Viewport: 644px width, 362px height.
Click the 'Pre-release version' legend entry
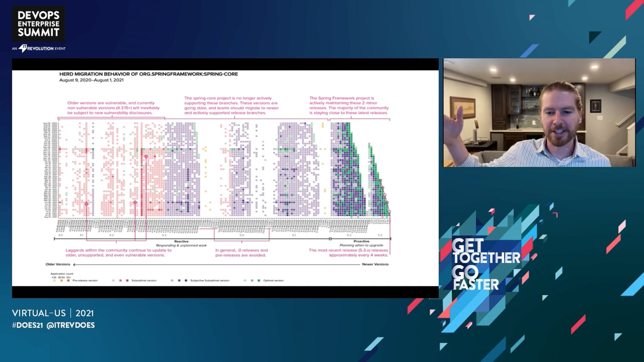click(x=85, y=281)
